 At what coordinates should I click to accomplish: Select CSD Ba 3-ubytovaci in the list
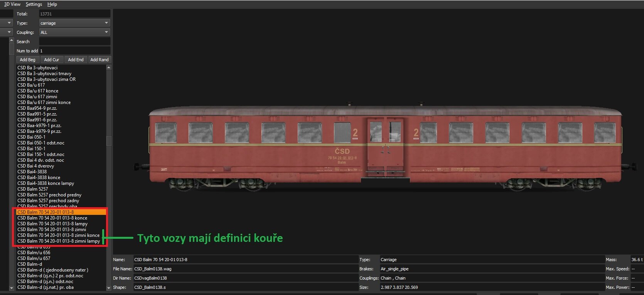tap(37, 68)
